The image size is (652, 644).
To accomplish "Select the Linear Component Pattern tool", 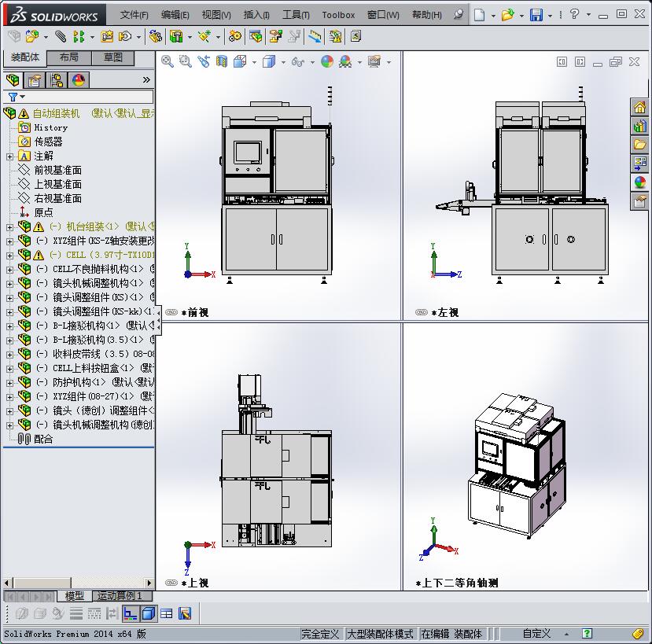I will [x=79, y=37].
